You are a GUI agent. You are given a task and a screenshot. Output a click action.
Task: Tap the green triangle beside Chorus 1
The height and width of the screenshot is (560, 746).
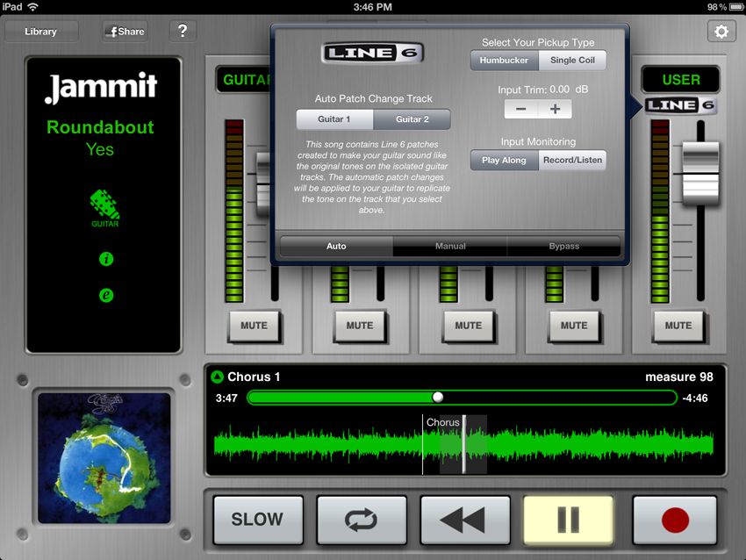(217, 377)
